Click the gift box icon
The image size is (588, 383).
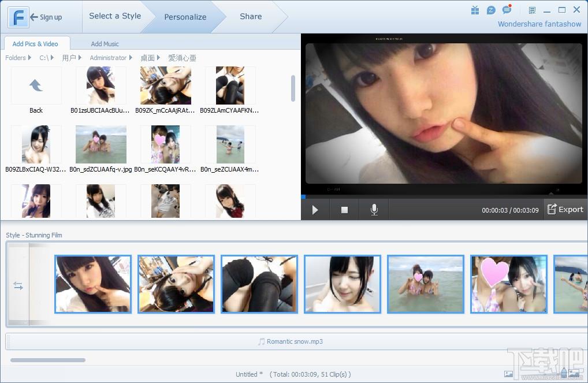[x=475, y=10]
